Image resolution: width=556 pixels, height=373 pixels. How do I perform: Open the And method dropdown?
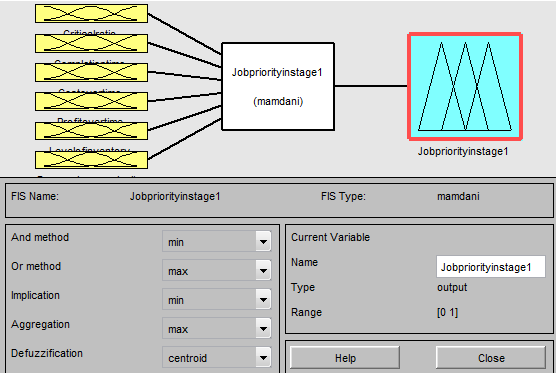[217, 241]
